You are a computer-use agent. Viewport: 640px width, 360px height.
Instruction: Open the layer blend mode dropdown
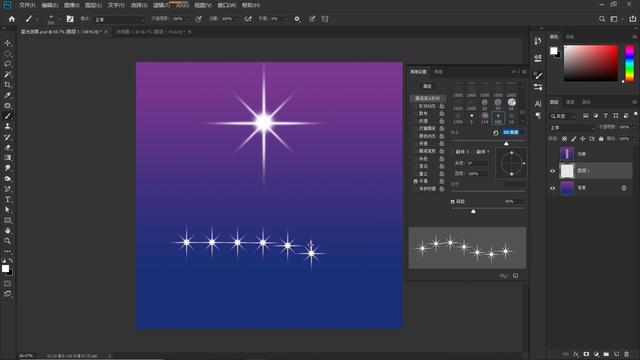coord(572,128)
